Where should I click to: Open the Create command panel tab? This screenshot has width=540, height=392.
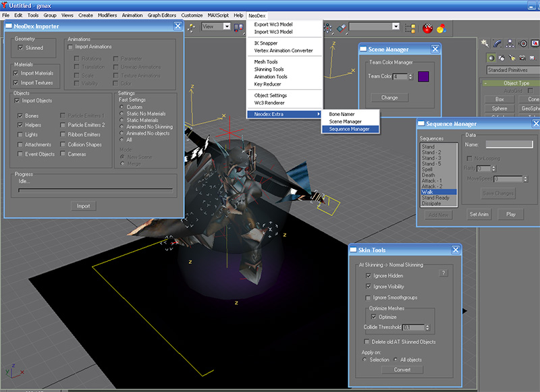[485, 43]
